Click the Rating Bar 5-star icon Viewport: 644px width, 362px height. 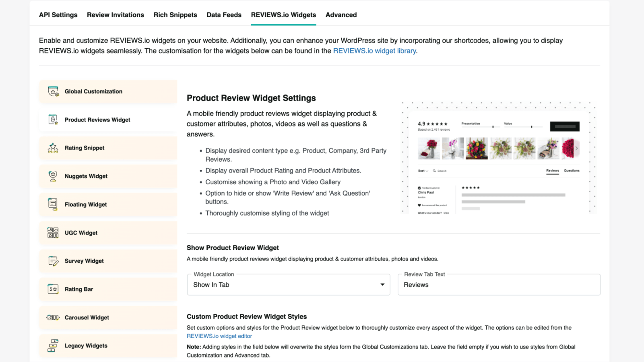click(x=53, y=289)
